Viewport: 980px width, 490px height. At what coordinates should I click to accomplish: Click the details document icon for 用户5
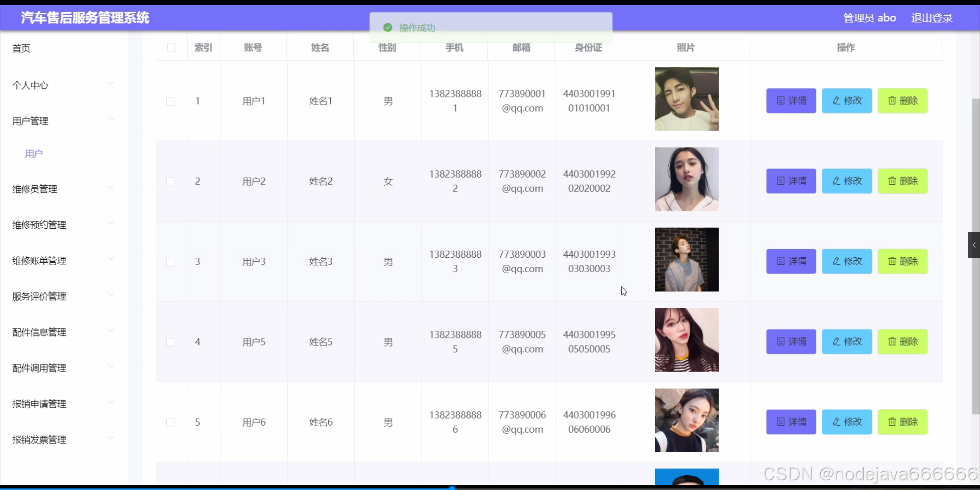[x=781, y=341]
